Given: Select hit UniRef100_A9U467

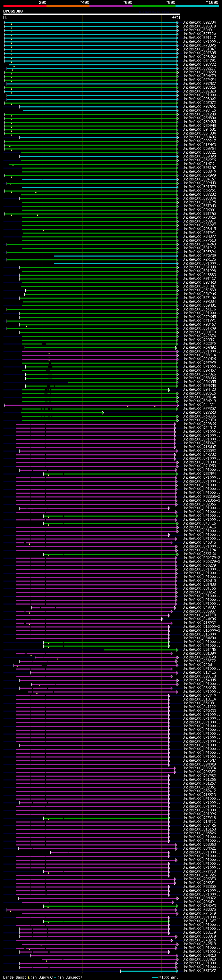Looking at the screenshot, I should click(x=199, y=325).
